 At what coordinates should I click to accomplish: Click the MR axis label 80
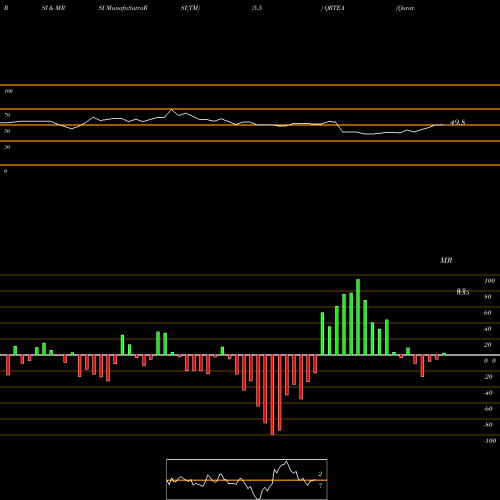coord(488,297)
